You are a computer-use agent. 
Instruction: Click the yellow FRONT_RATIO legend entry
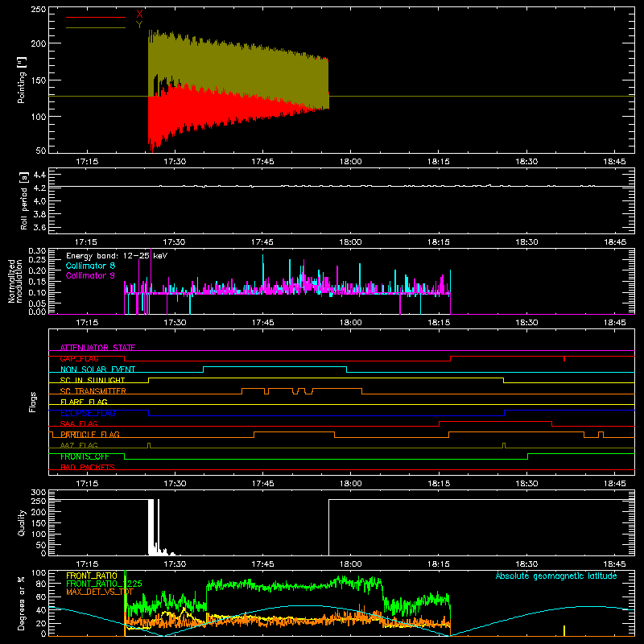click(92, 576)
